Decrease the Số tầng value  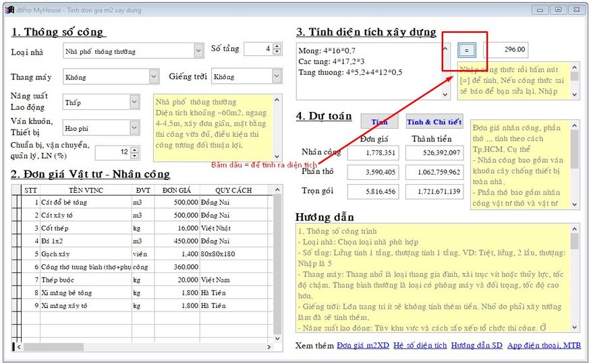(277, 53)
